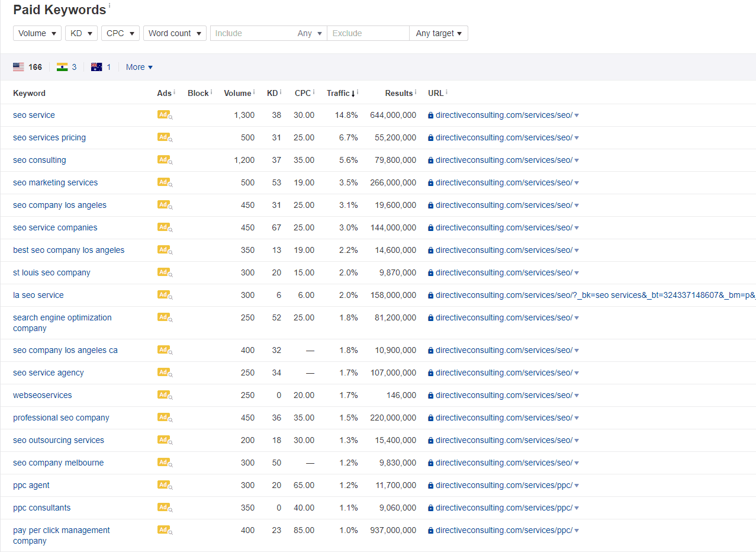Click the info icon beside "Paid Keywords" title

pos(110,6)
